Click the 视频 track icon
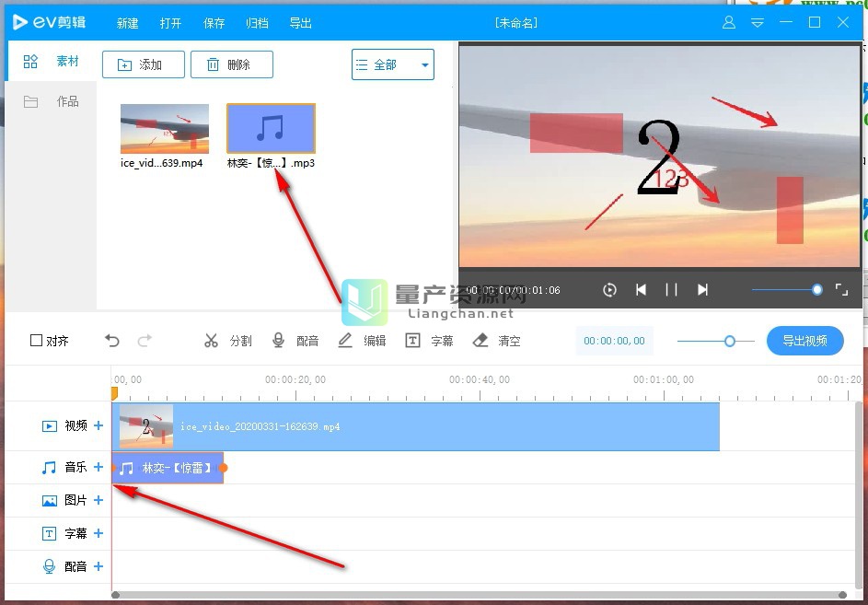Screen dimensions: 868x605 pos(50,426)
